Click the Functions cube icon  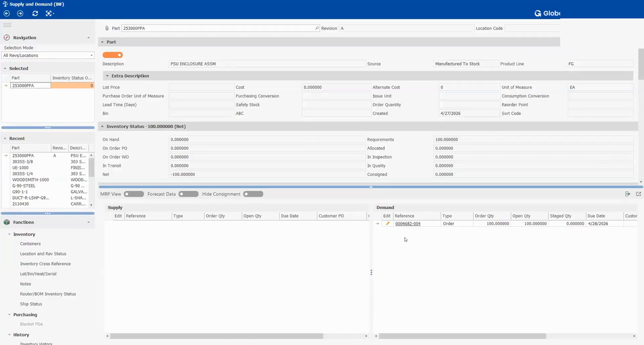[x=7, y=222]
